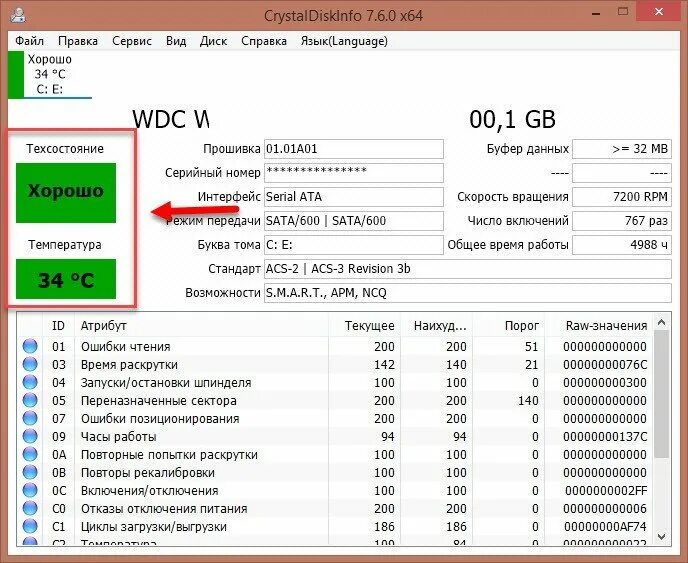Click status circle for 0C Включения/отключения

(30, 490)
